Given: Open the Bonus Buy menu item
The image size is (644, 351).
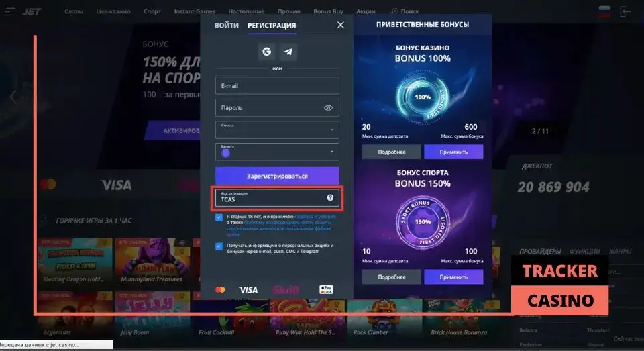Looking at the screenshot, I should point(328,11).
